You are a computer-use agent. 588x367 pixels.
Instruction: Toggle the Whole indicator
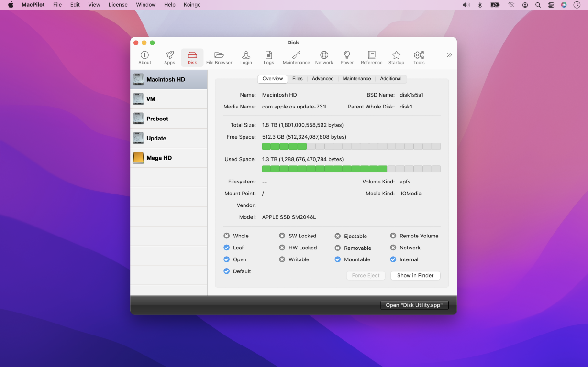pos(227,236)
